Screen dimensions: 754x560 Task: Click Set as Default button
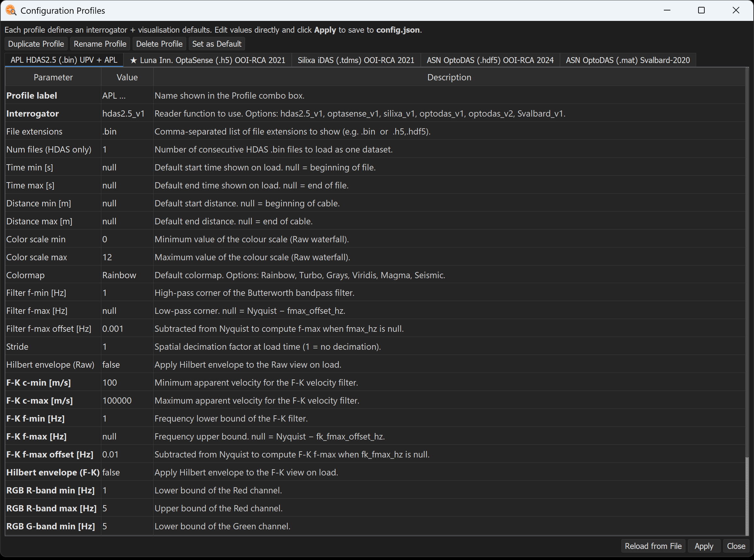pos(217,44)
